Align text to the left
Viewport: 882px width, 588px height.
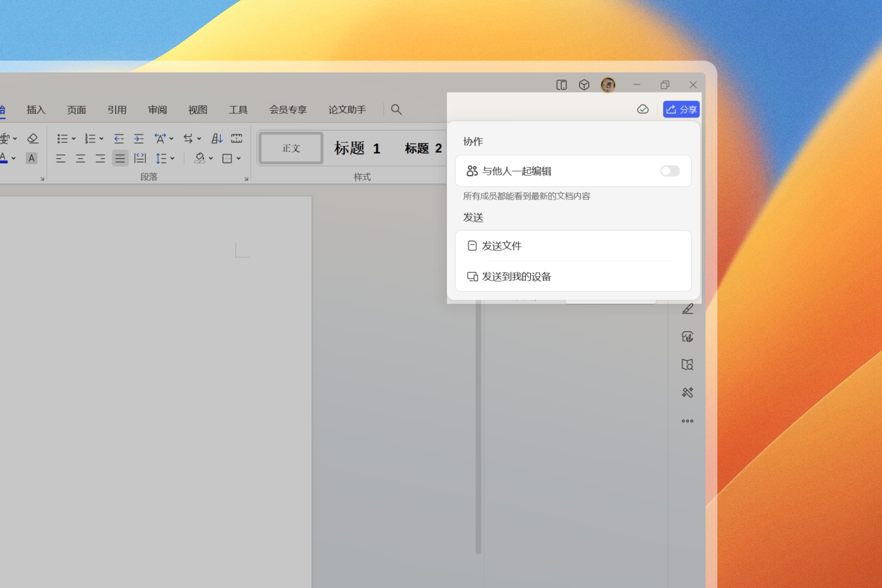pyautogui.click(x=61, y=158)
